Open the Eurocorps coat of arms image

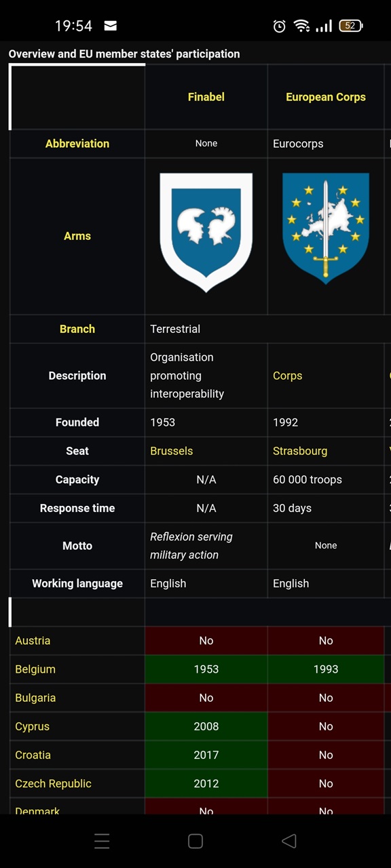pyautogui.click(x=326, y=228)
